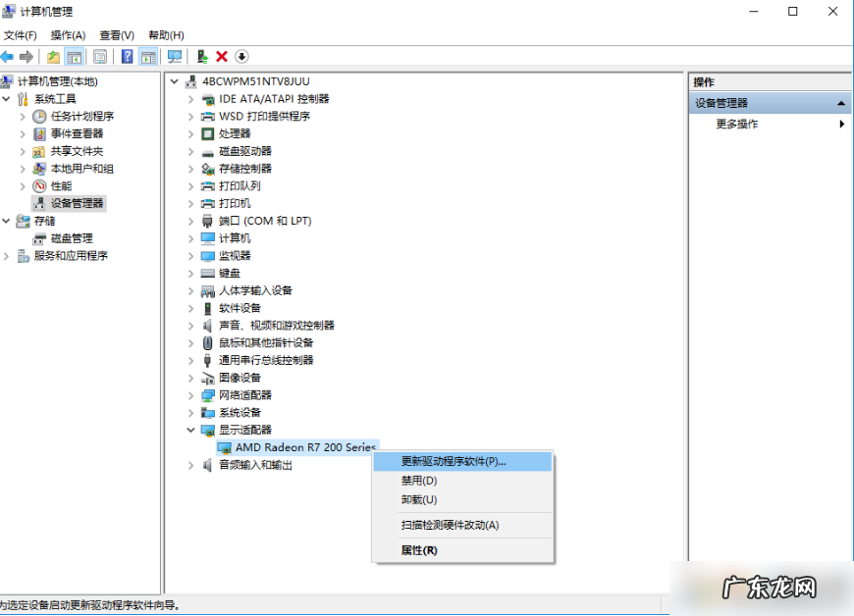
Task: Click the forward navigation arrow icon
Action: pos(27,56)
